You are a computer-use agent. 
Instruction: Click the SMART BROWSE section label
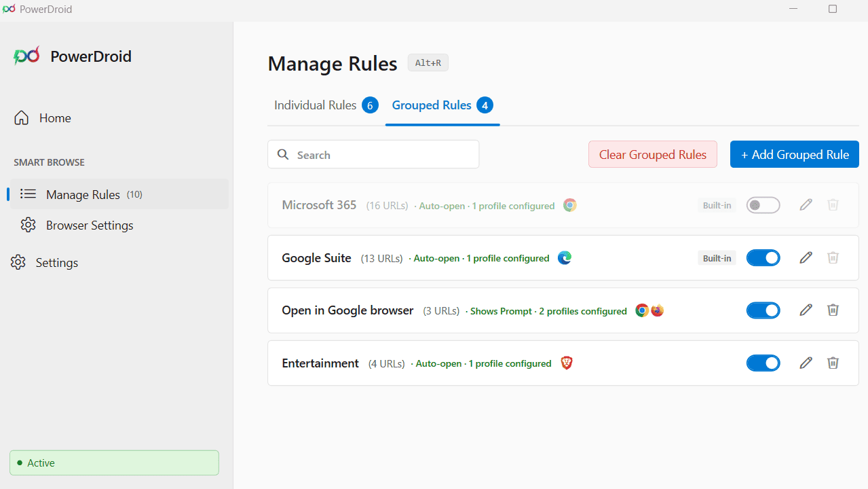coord(49,162)
